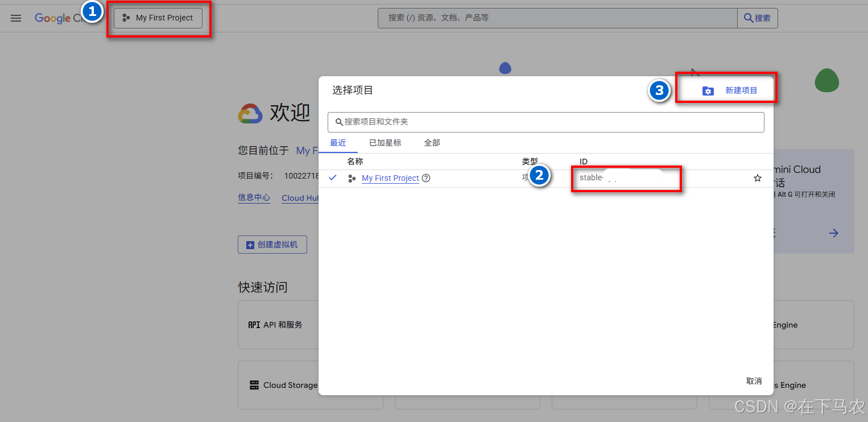This screenshot has width=868, height=422.
Task: Click 新建项目 in the dialog
Action: tap(741, 90)
